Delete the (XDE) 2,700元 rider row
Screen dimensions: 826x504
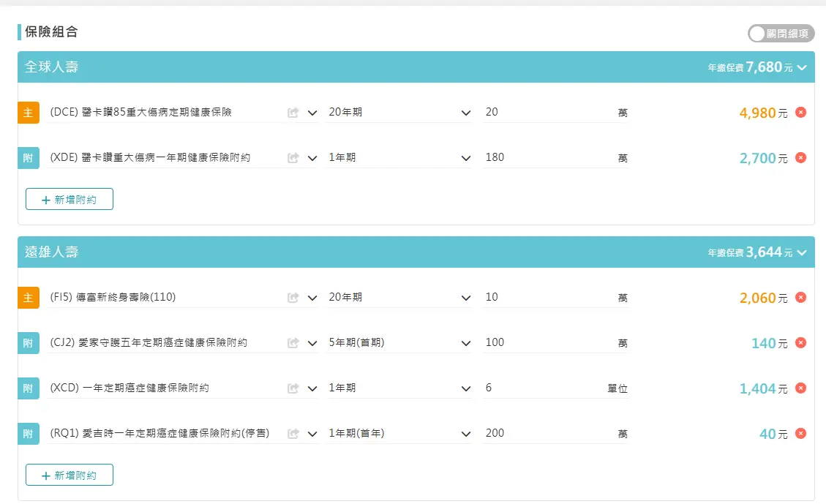(800, 157)
